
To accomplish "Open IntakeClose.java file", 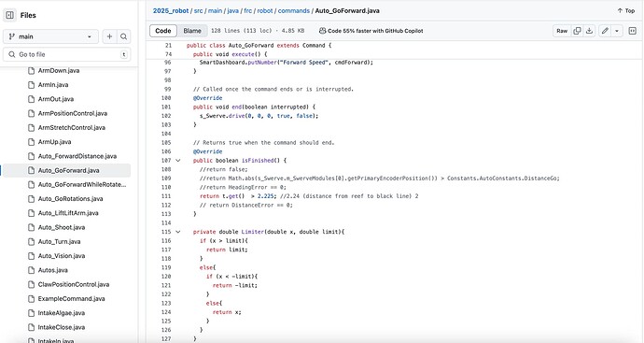I will [62, 327].
